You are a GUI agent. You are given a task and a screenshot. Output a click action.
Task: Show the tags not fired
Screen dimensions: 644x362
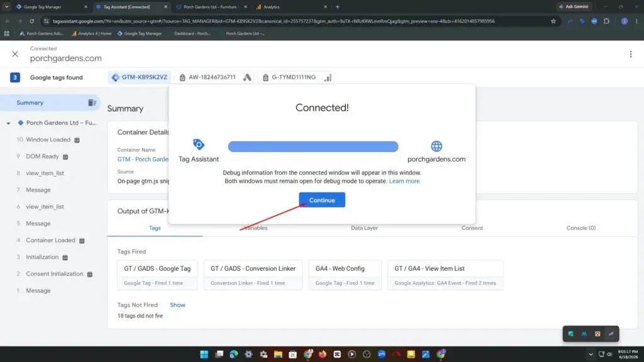(177, 305)
